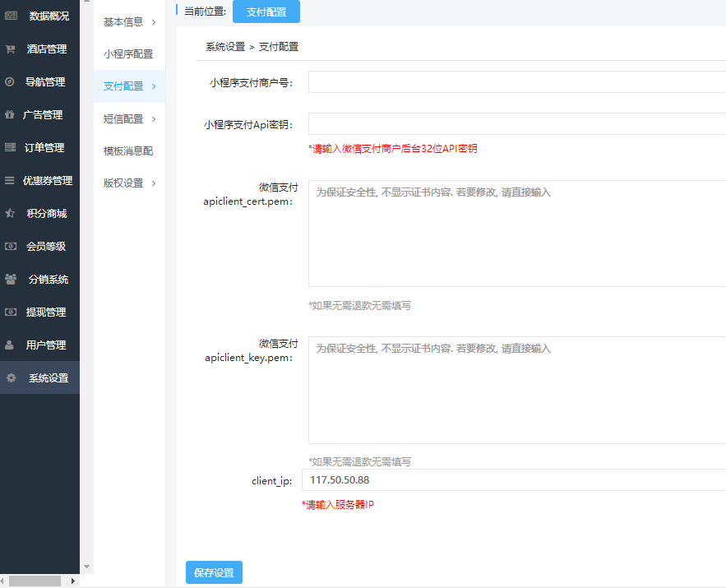Click the apiclient_key.pem textarea
This screenshot has width=726, height=588.
click(x=516, y=391)
